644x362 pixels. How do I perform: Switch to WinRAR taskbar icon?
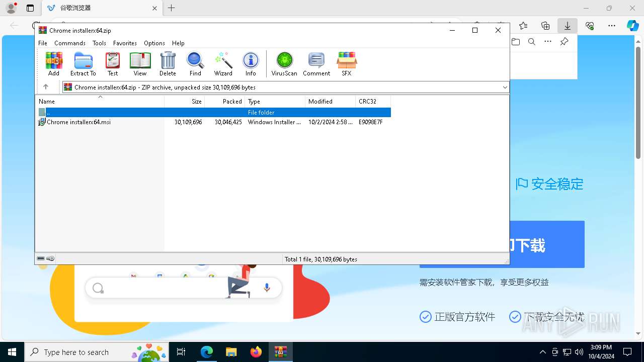click(281, 352)
